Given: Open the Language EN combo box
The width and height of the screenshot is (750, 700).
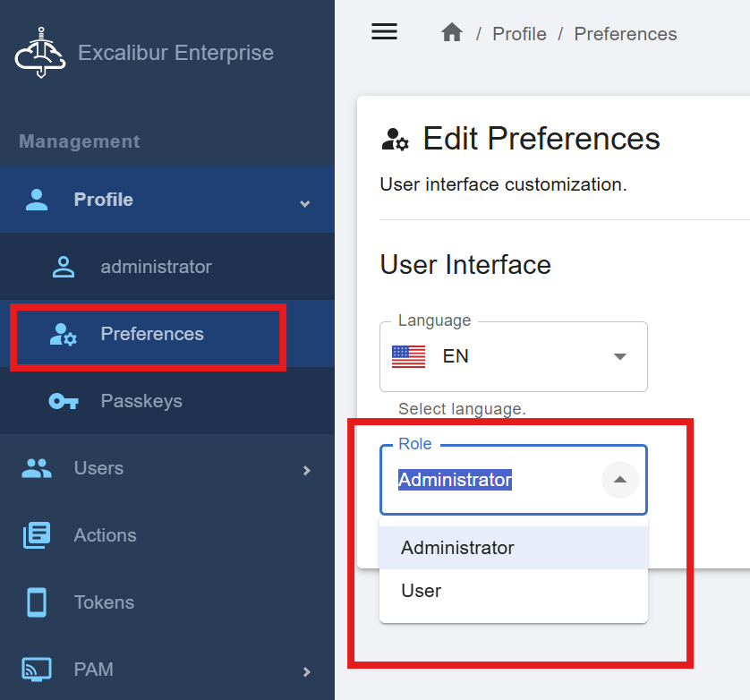Looking at the screenshot, I should tap(513, 356).
